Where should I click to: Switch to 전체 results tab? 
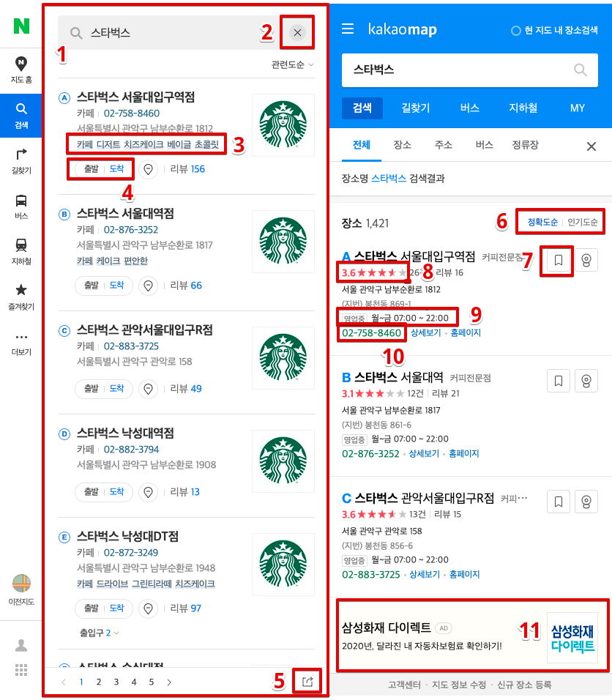click(362, 145)
